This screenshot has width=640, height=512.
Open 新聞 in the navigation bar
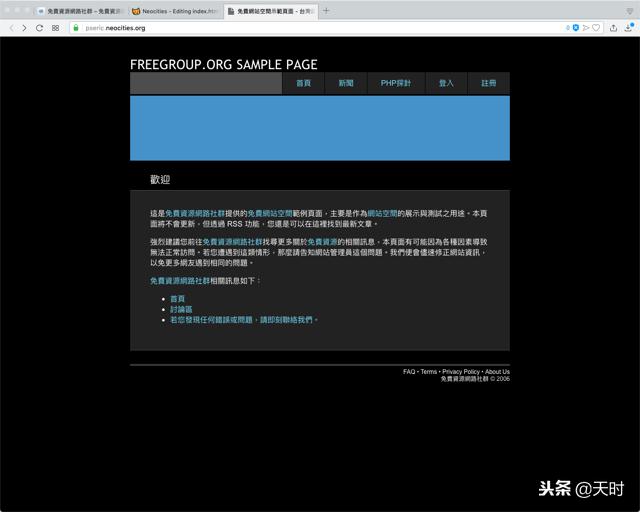[x=346, y=84]
